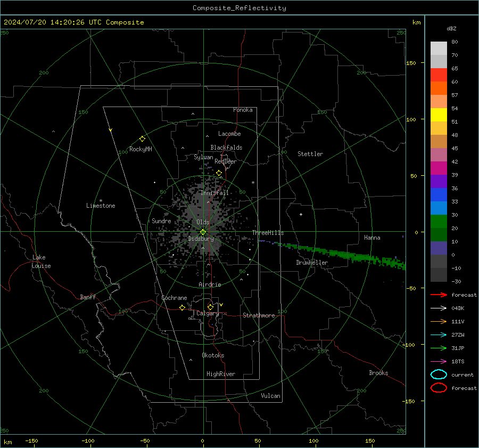This screenshot has width=479, height=448.
Task: Click the white 04DK arrow in legend
Action: tap(439, 308)
